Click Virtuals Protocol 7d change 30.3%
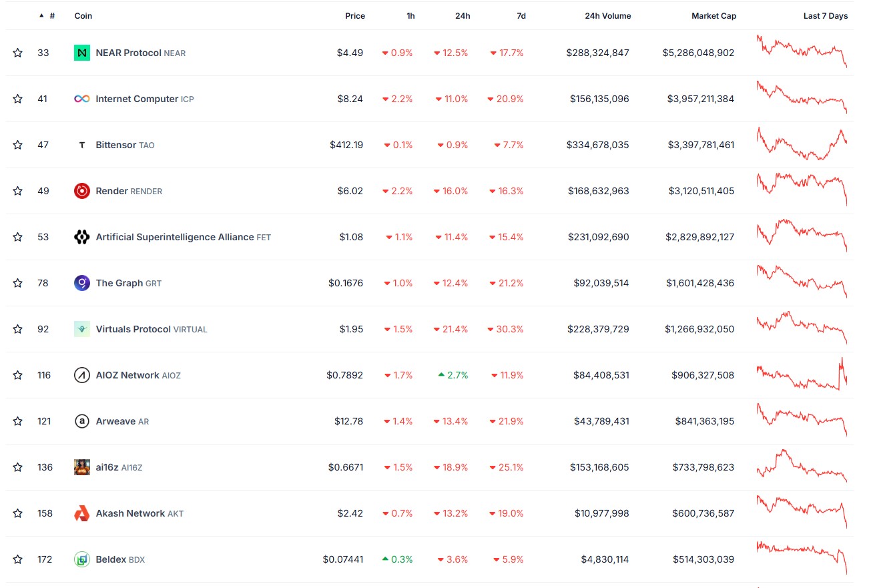Viewport: 871px width, 588px height. point(505,329)
